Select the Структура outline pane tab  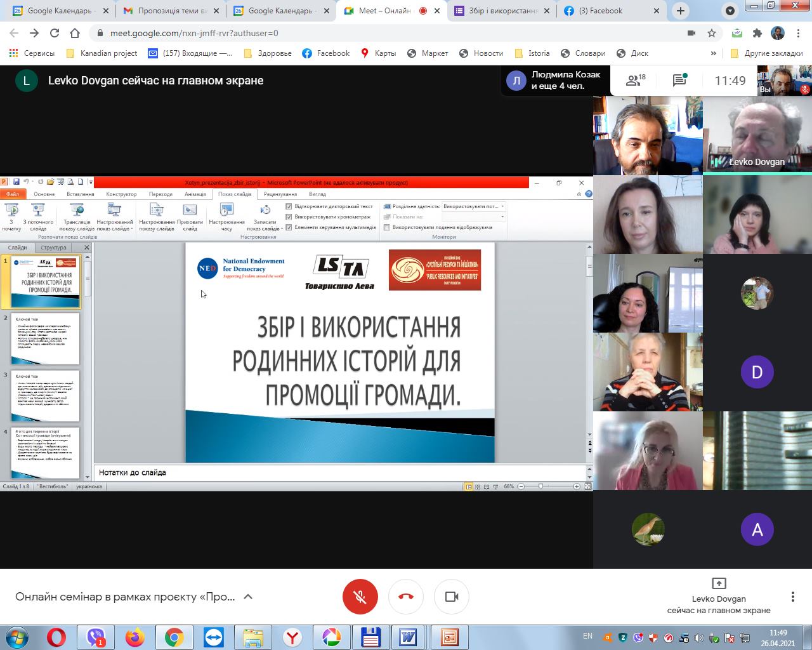click(53, 248)
